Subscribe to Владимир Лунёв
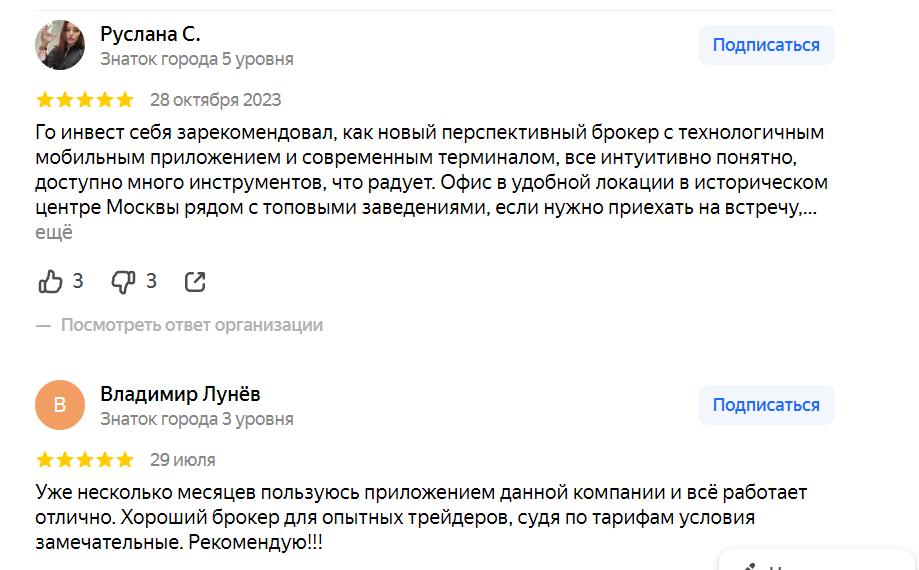Viewport: 919px width, 570px height. coord(765,405)
